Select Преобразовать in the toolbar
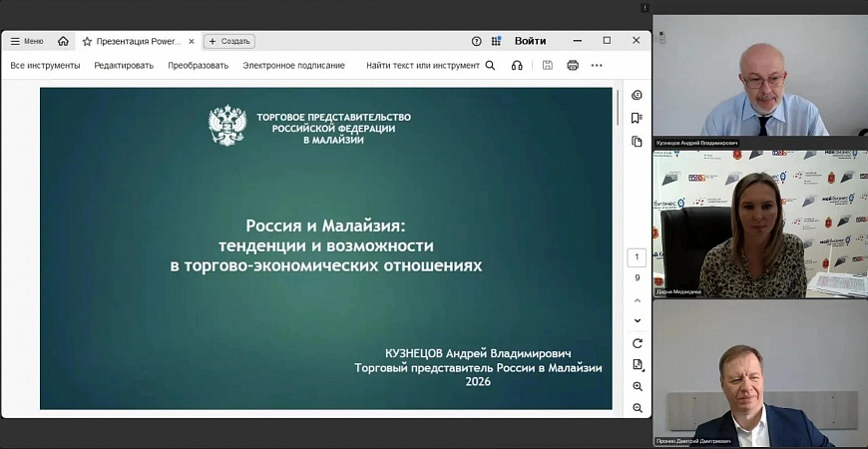Screen dimensions: 868x449 (x=199, y=65)
